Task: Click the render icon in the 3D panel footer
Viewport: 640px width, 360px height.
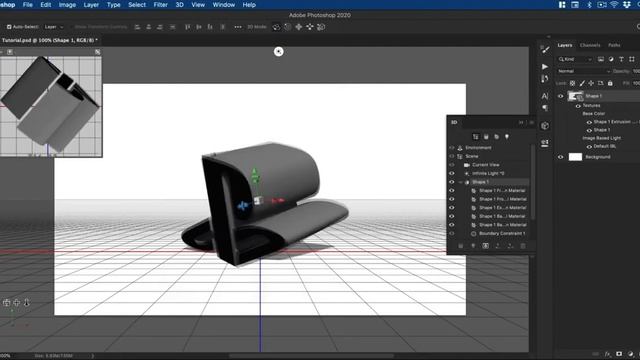Action: click(485, 246)
